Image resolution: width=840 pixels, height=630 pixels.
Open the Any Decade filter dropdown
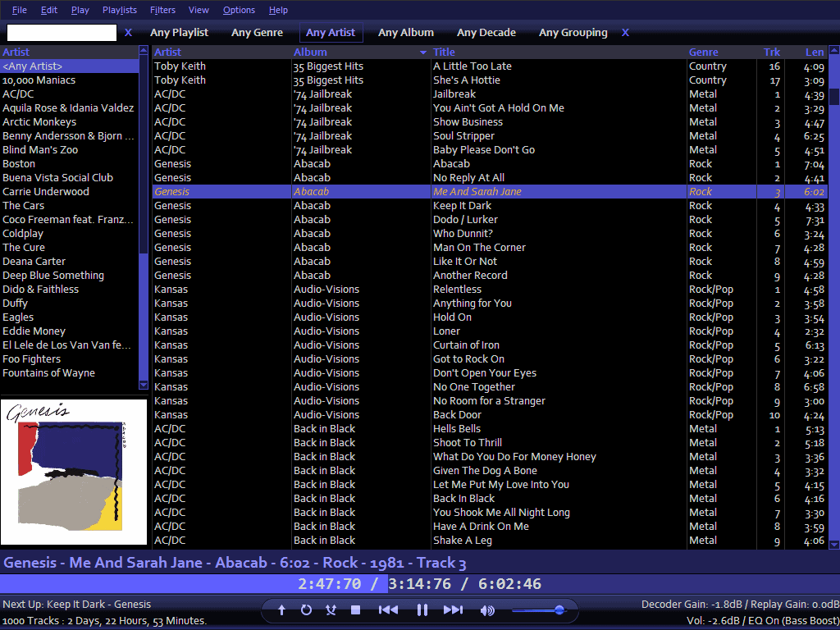(x=486, y=33)
